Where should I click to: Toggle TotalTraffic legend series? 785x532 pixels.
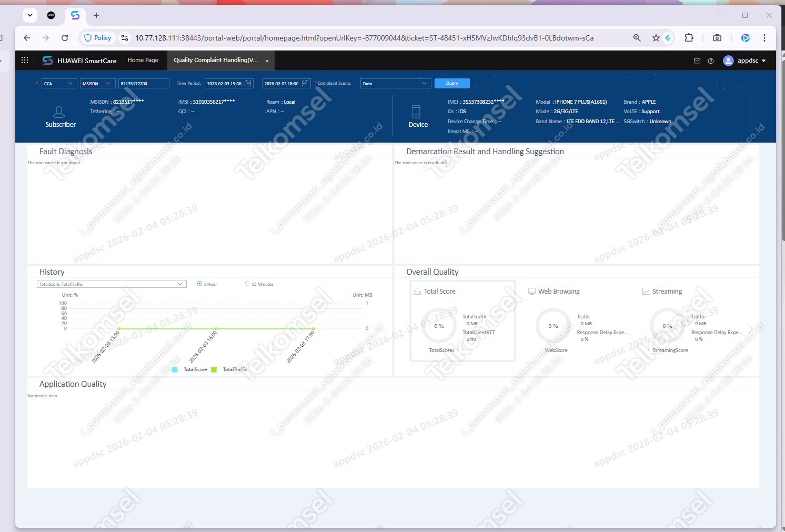[229, 369]
